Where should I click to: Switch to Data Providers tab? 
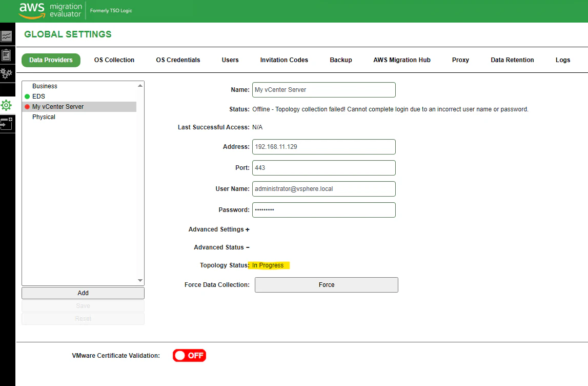[x=51, y=60]
